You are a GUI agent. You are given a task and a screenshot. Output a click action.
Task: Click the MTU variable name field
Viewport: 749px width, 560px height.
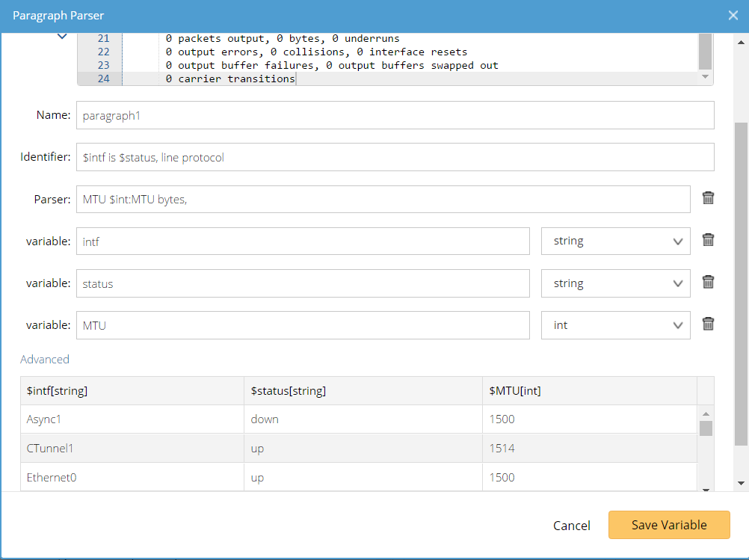[x=303, y=325]
